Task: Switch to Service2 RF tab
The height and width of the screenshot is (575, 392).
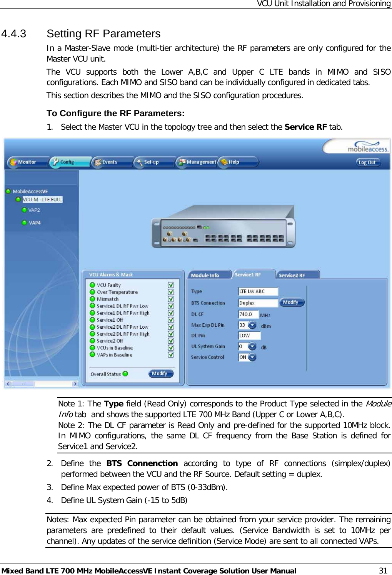Action: click(x=298, y=275)
